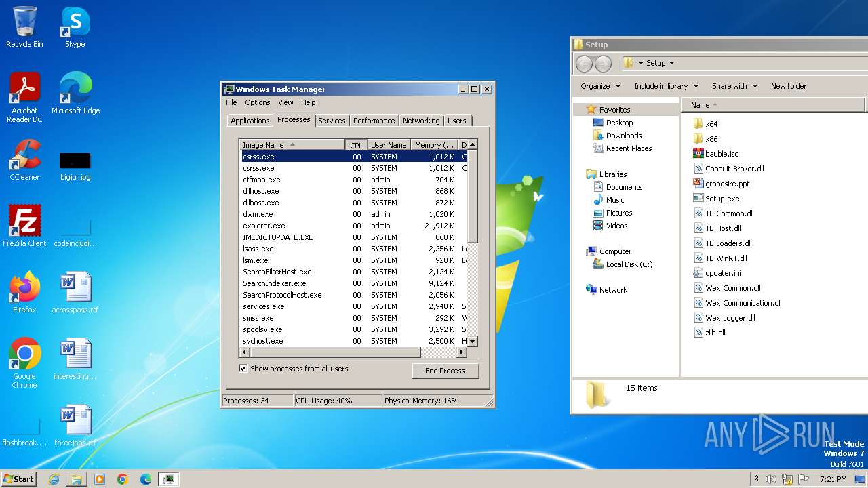Expand the Setup address bar dropdown arrow

coord(671,63)
